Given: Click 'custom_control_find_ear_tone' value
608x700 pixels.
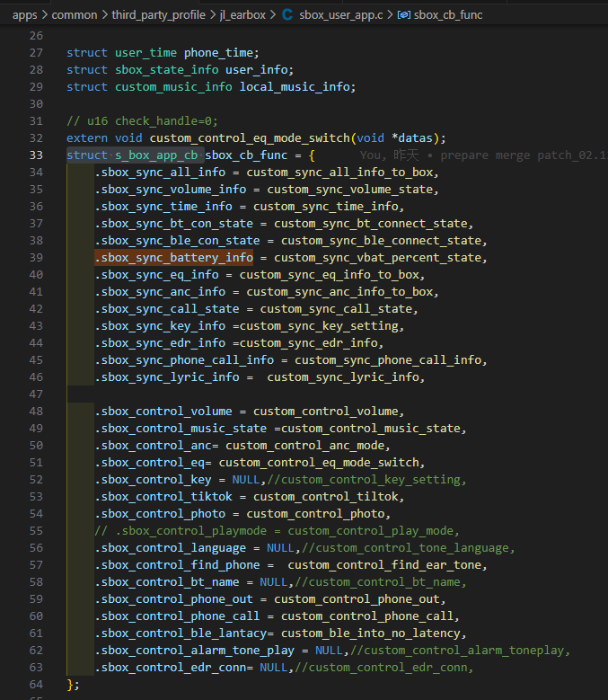Looking at the screenshot, I should point(384,564).
